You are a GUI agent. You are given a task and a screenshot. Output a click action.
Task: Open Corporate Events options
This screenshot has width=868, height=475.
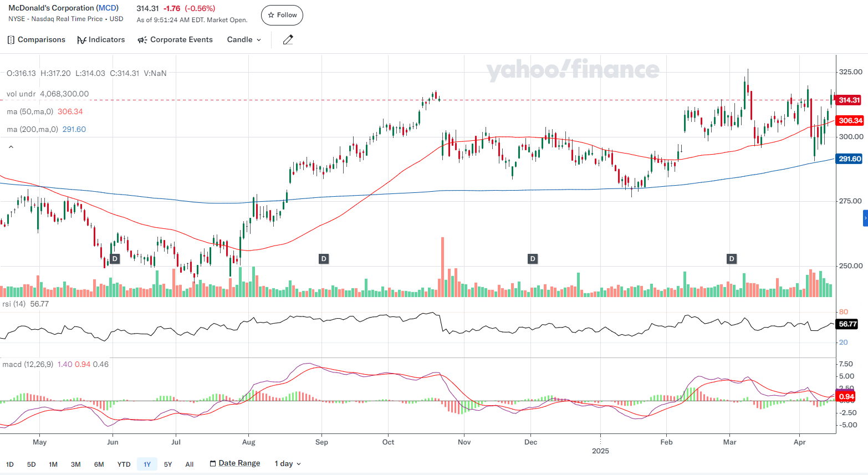pyautogui.click(x=175, y=40)
